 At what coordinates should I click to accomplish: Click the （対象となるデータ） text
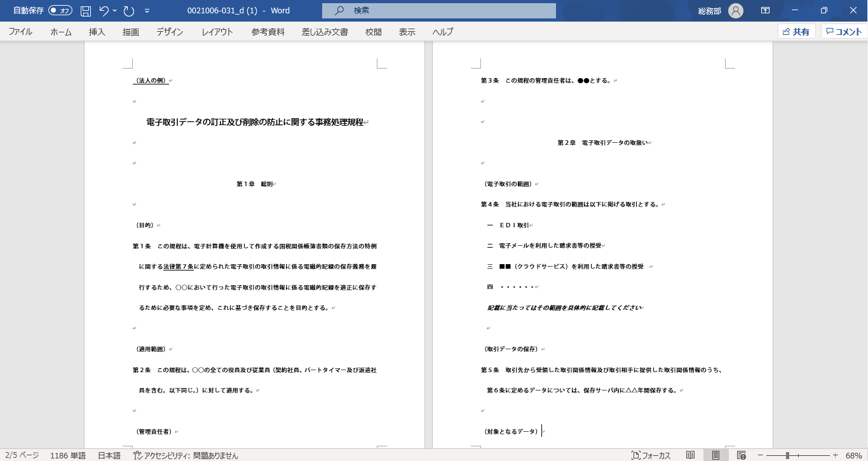511,432
